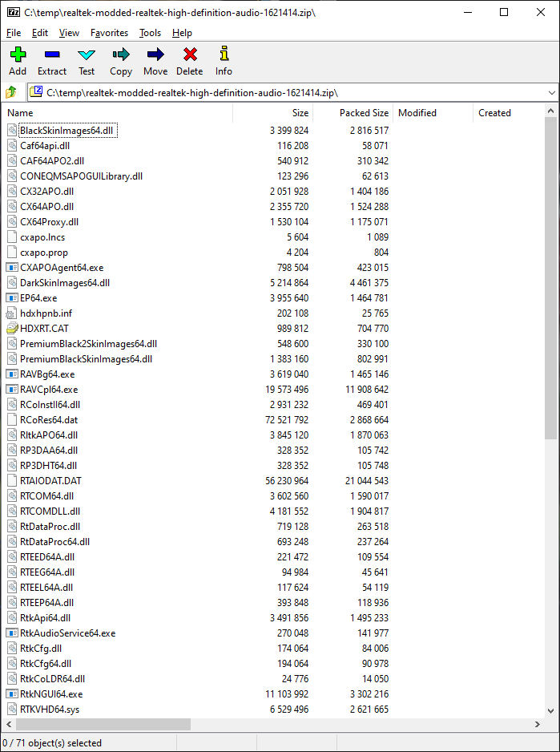560x752 pixels.
Task: Open the Favorites menu
Action: pos(109,33)
